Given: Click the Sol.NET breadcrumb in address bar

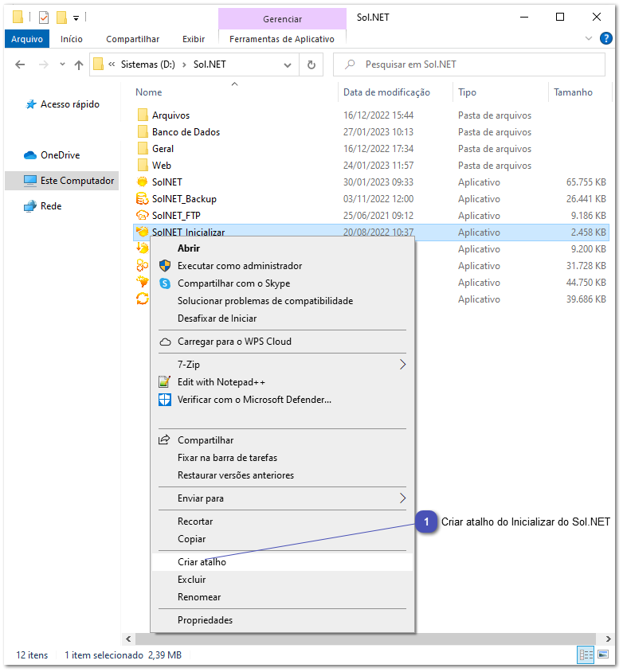Looking at the screenshot, I should [210, 64].
